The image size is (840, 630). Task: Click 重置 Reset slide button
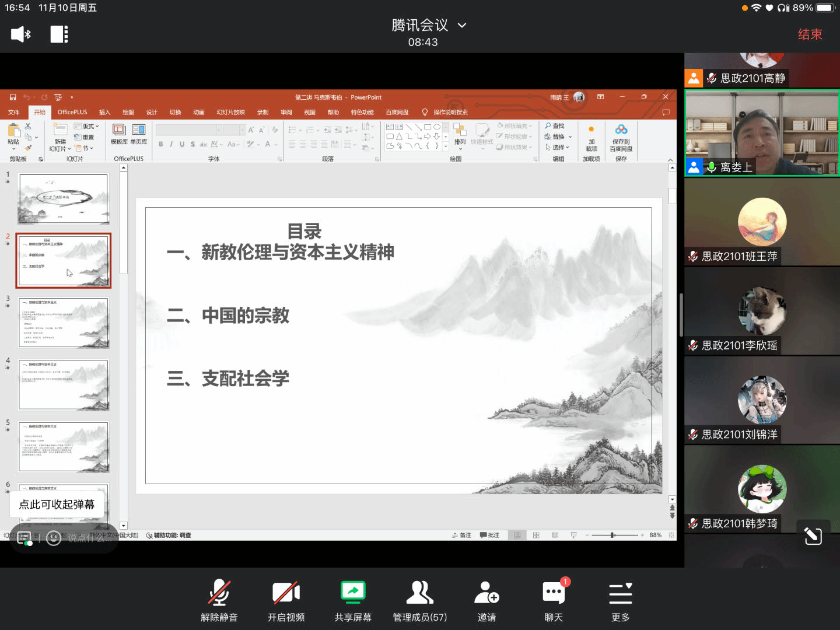click(84, 137)
